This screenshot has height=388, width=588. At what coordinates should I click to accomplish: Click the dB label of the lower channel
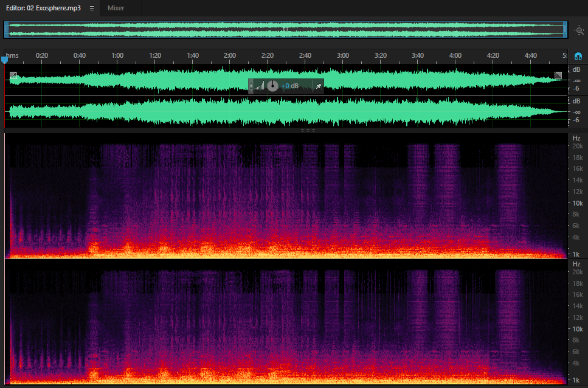[576, 101]
